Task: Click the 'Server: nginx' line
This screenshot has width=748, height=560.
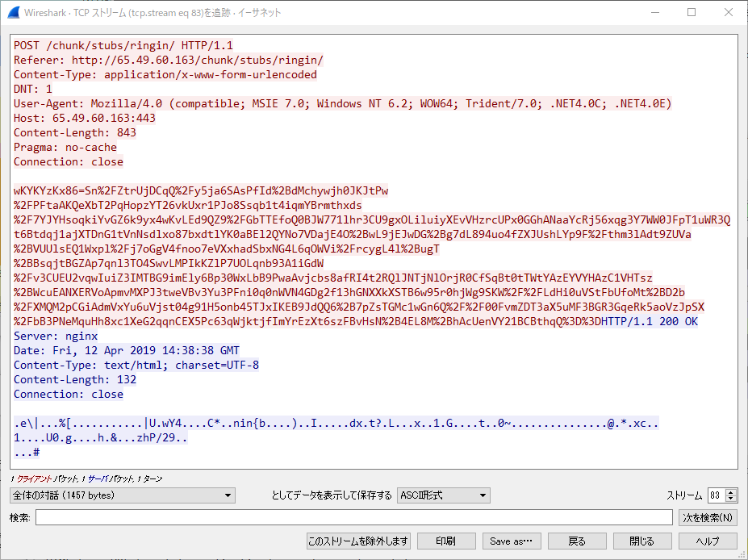Action: pyautogui.click(x=56, y=336)
